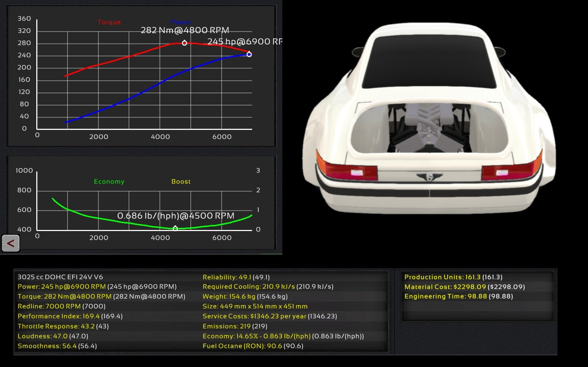The width and height of the screenshot is (588, 367).
Task: Click the economy marker at 4500 RPM
Action: 175,229
